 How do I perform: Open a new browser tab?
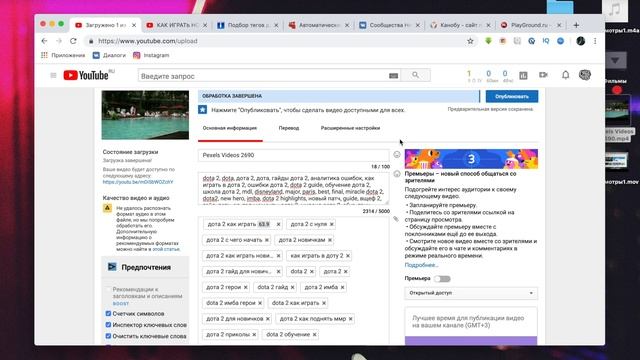tap(576, 25)
